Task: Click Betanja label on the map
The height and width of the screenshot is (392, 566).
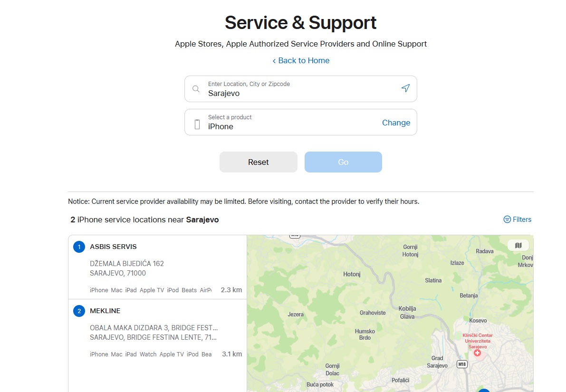Action: click(x=469, y=296)
